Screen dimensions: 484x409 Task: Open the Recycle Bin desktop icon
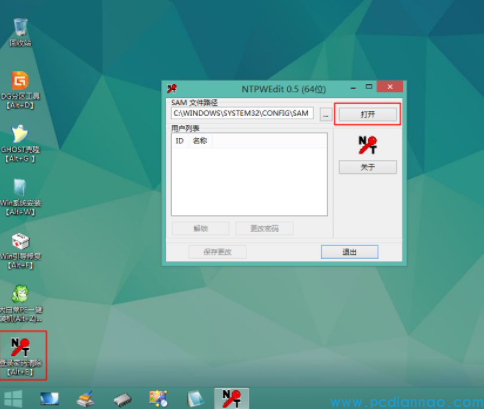click(x=20, y=32)
